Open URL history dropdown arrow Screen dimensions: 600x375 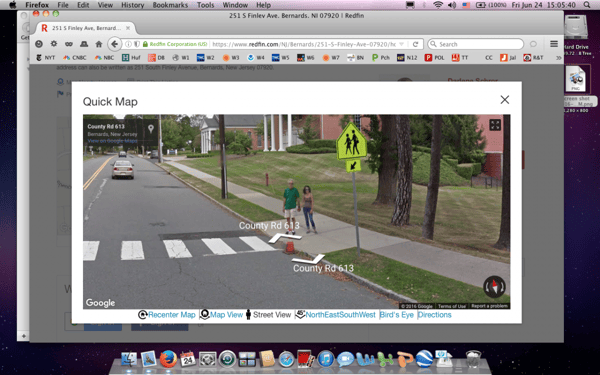pyautogui.click(x=401, y=44)
